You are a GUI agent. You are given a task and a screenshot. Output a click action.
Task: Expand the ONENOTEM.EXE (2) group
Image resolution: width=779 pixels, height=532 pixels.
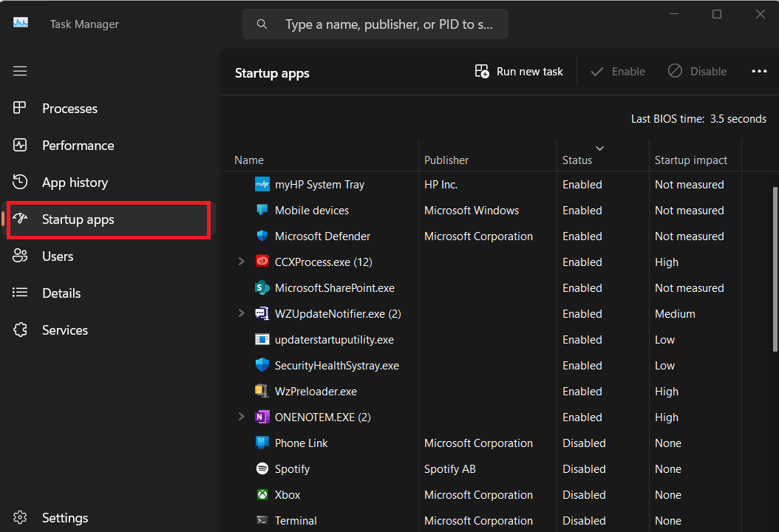click(x=242, y=416)
